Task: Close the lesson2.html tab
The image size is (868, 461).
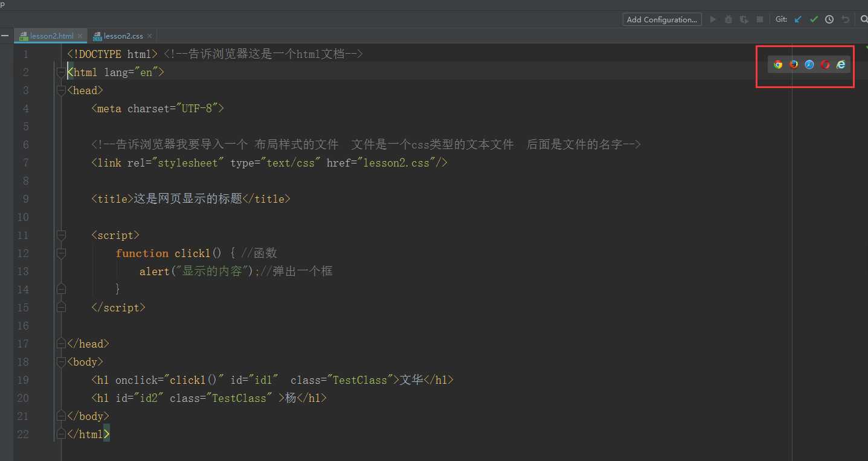Action: click(80, 36)
